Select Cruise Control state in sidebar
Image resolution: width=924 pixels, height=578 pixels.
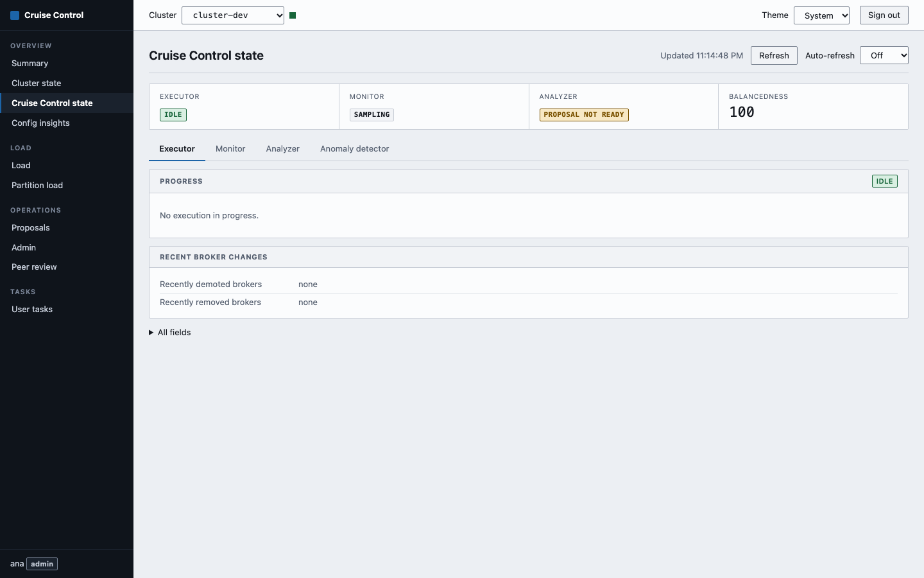coord(67,103)
